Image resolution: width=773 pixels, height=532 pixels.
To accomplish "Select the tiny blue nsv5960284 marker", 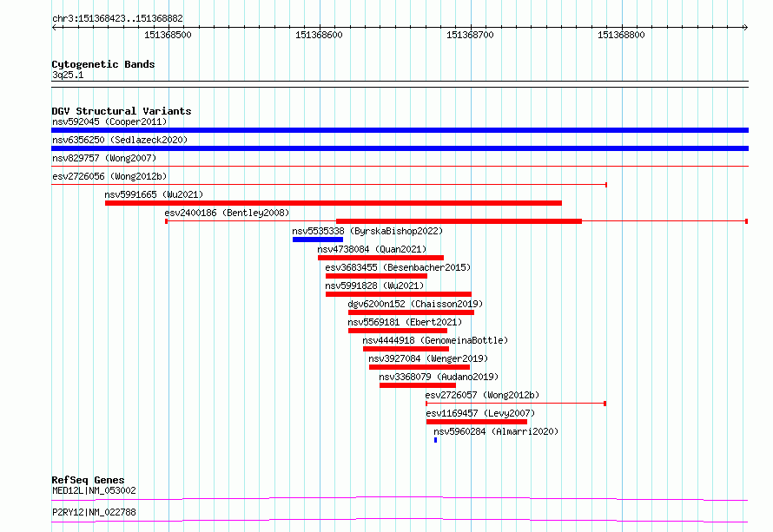I will (435, 440).
